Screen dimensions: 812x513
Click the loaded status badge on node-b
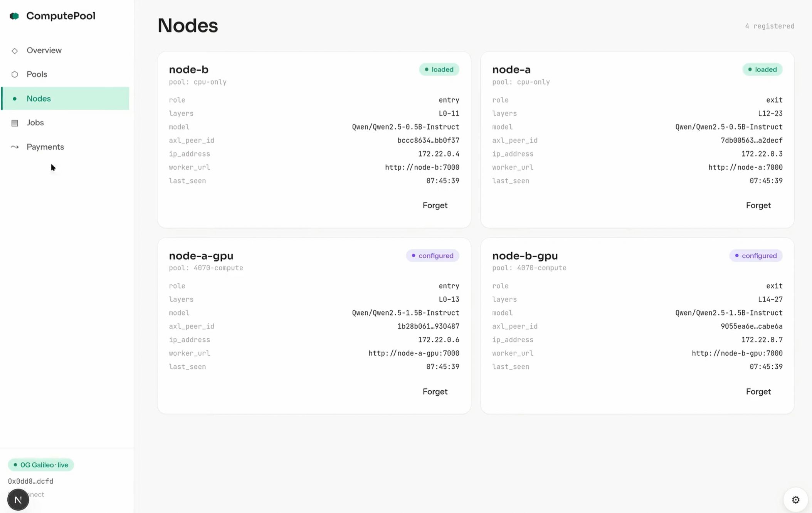coord(439,69)
